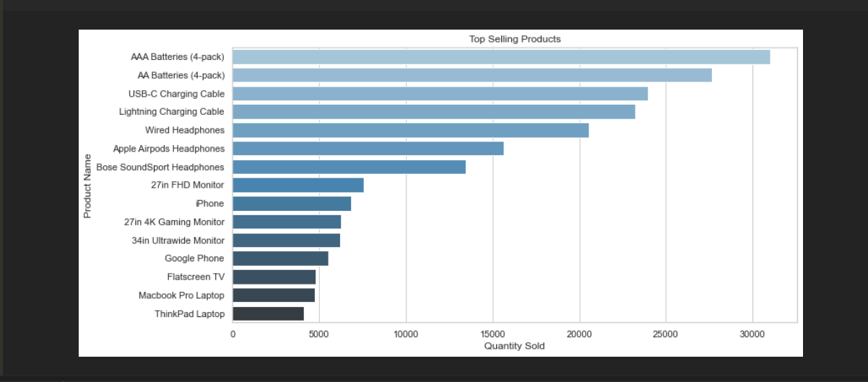Click the 'USB-C Charging Cable' label

click(176, 94)
